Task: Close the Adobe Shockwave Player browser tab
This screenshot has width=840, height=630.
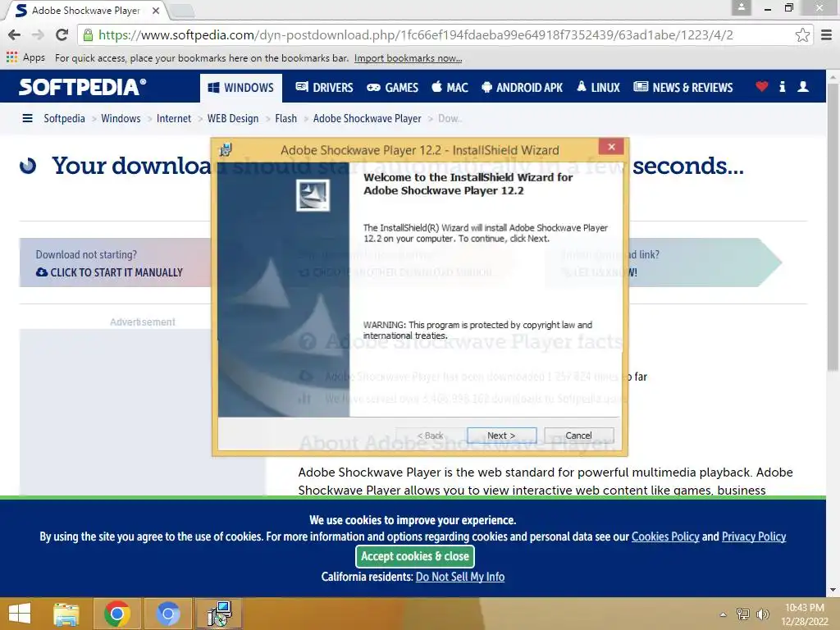Action: click(155, 10)
